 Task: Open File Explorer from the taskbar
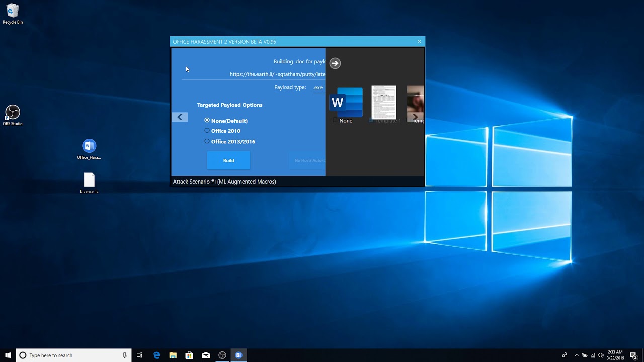(173, 355)
